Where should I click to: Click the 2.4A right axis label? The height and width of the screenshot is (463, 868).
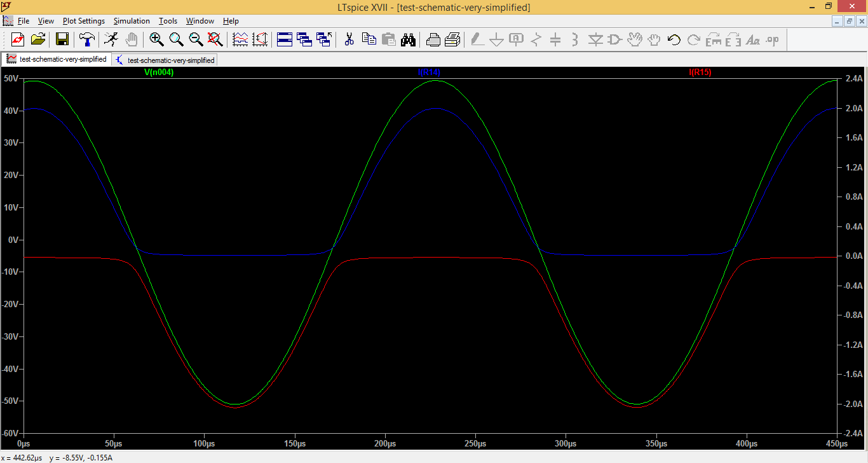[x=854, y=78]
